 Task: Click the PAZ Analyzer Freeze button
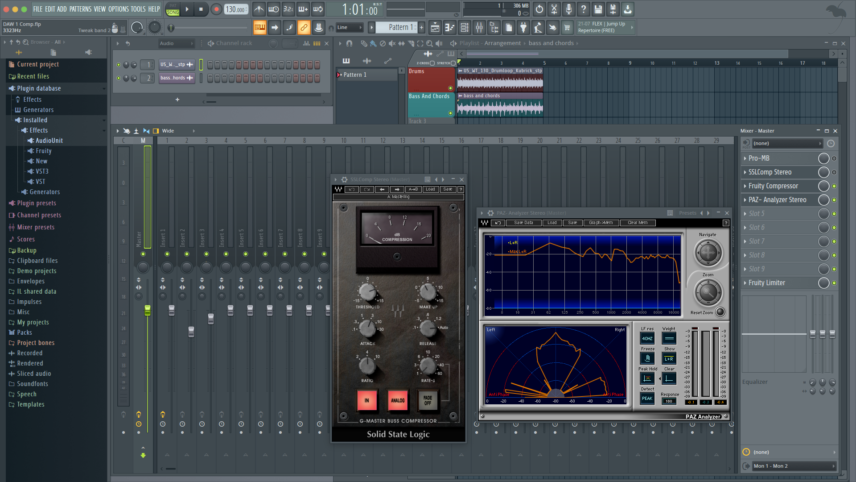tap(647, 359)
